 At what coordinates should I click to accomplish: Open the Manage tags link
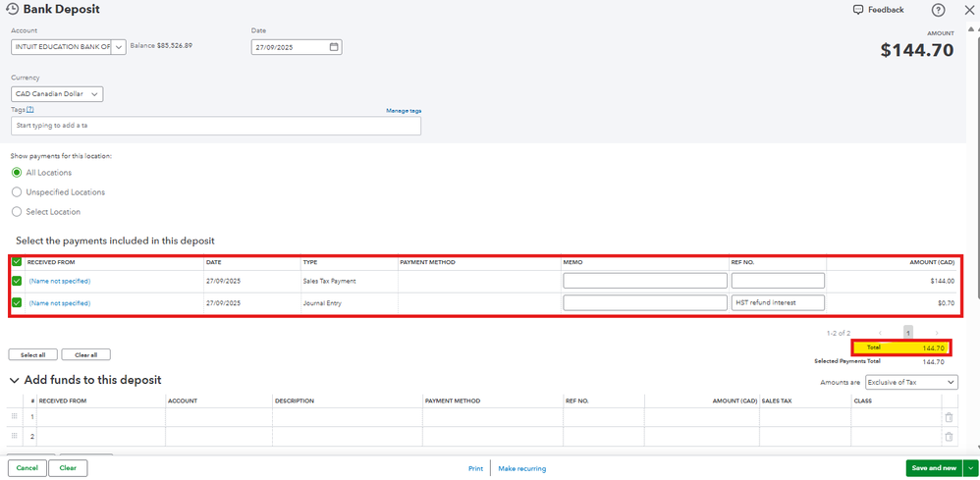point(404,111)
